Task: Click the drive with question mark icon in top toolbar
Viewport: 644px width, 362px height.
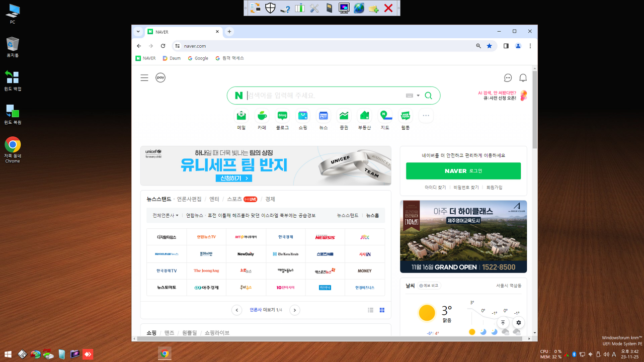Action: pyautogui.click(x=285, y=8)
